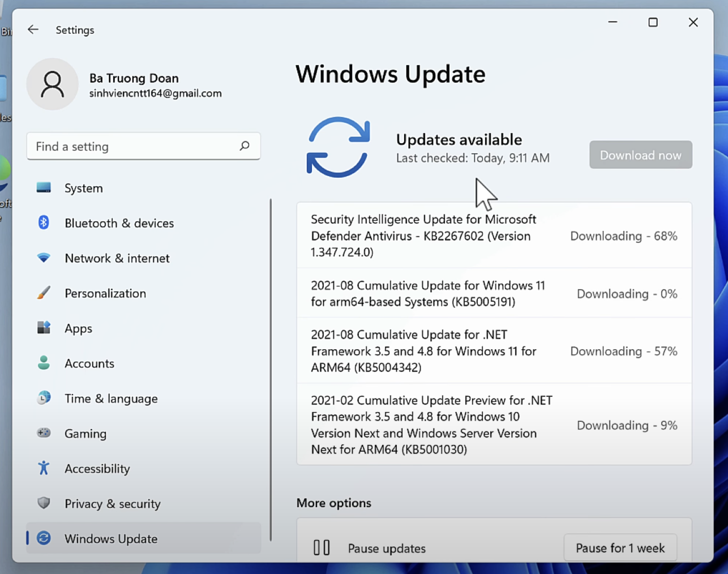Screen dimensions: 728x574
Task: Click Pause for 1 week button
Action: pos(620,547)
